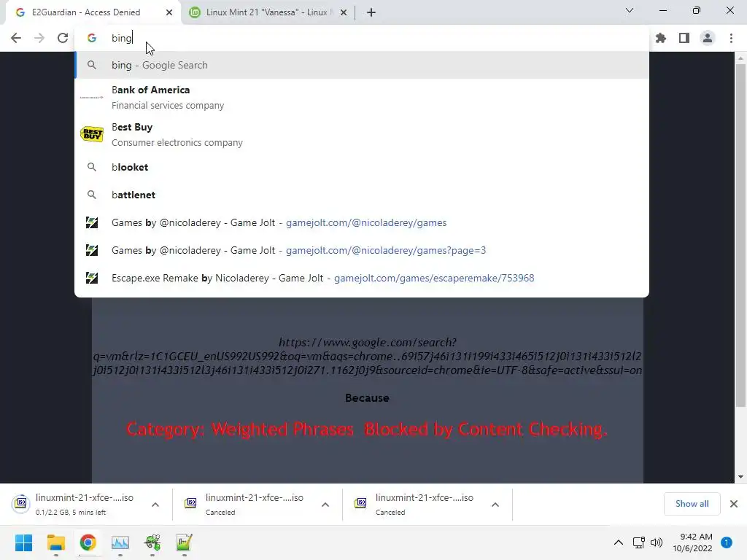Click the Bank of America logo icon

coord(91,97)
